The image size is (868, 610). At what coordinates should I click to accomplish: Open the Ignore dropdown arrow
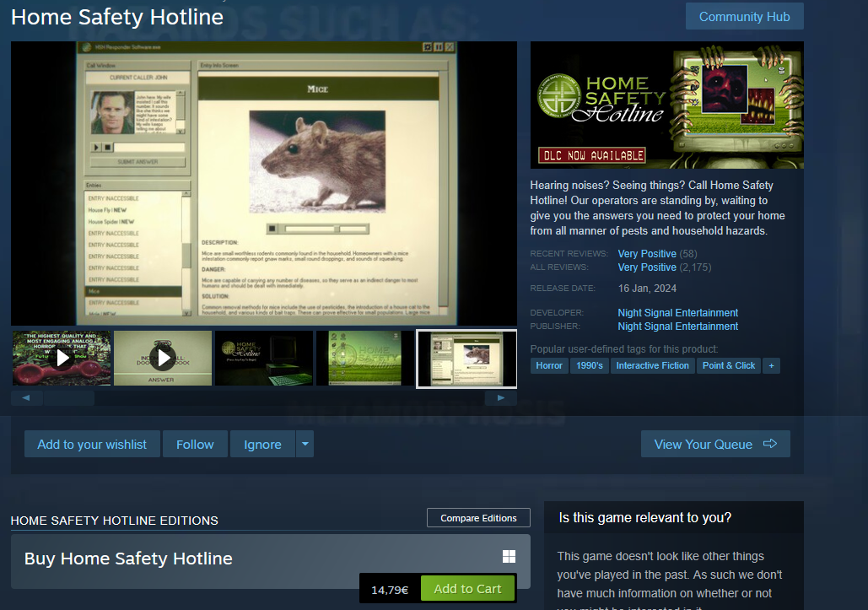[305, 445]
